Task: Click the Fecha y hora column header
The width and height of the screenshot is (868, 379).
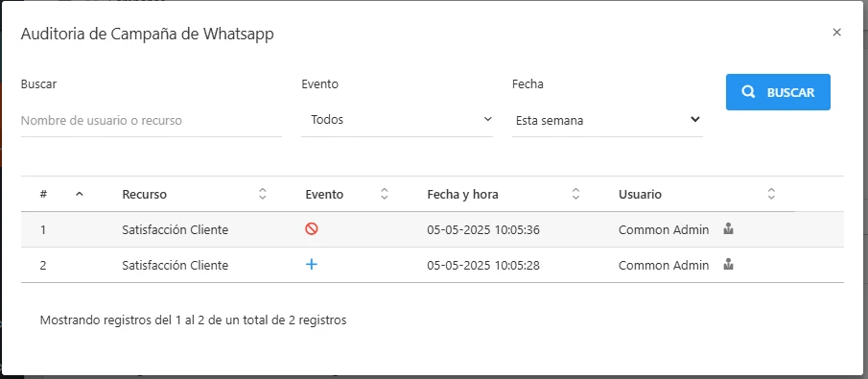Action: click(x=463, y=195)
